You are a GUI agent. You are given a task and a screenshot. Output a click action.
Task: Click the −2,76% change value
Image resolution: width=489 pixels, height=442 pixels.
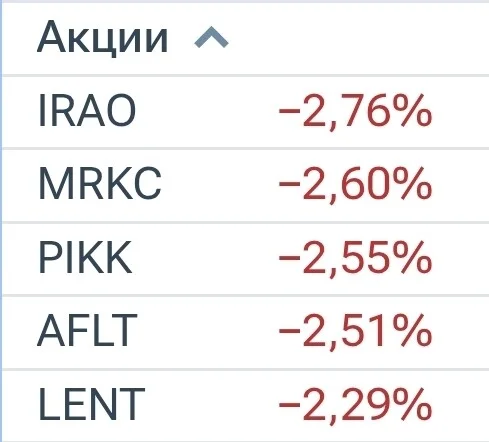355,112
